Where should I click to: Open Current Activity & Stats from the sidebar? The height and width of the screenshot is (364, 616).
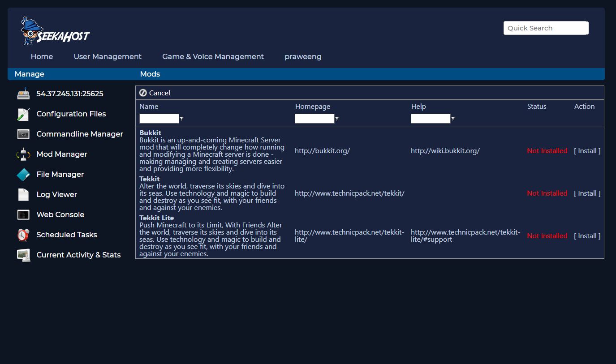click(78, 255)
